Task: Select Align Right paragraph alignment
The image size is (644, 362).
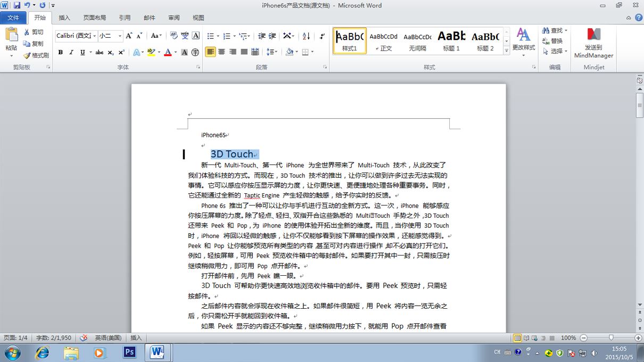Action: click(x=233, y=52)
